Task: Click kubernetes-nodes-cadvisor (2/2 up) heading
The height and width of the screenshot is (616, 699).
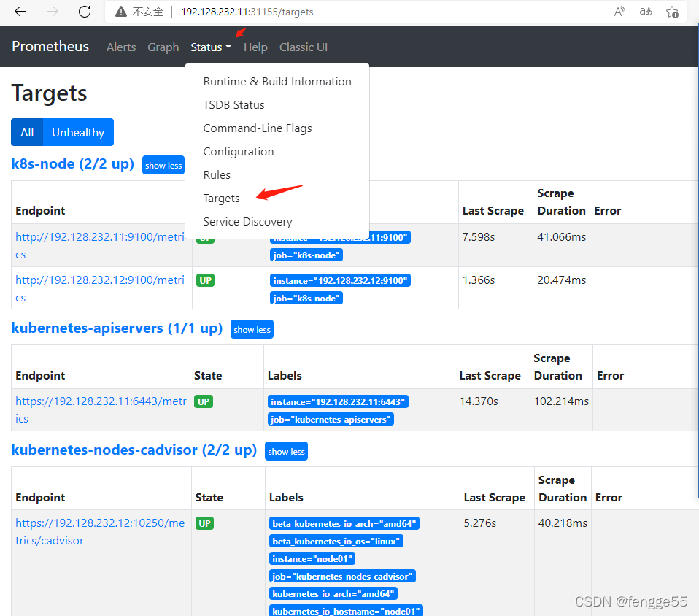Action: (x=134, y=450)
